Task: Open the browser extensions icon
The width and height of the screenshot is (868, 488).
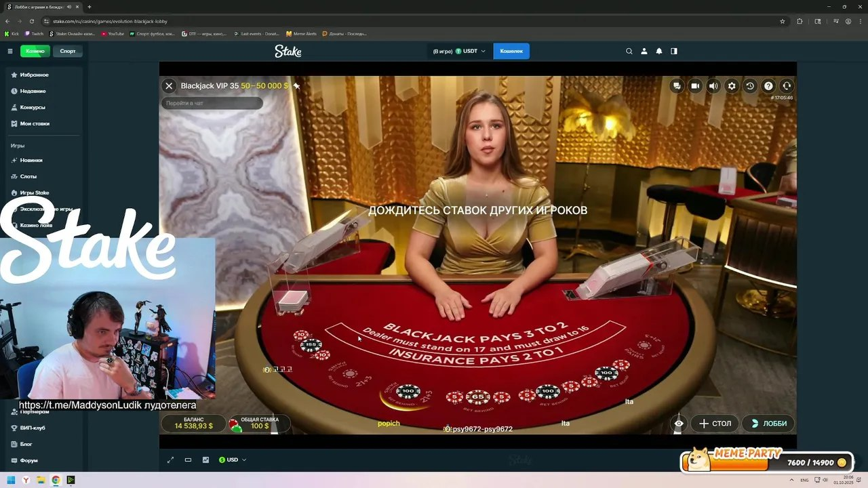Action: pyautogui.click(x=800, y=21)
